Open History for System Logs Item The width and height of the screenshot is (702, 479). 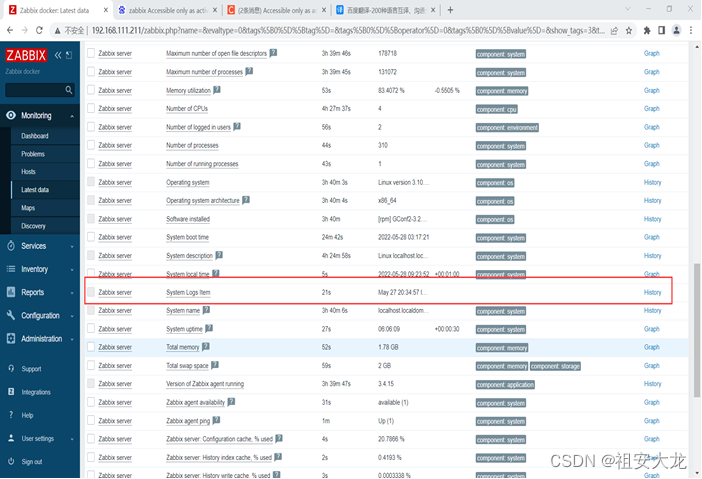(652, 292)
